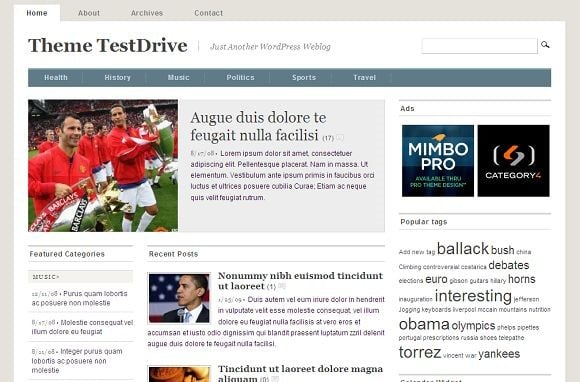The width and height of the screenshot is (580, 382).
Task: Click the ballack tag
Action: (463, 249)
